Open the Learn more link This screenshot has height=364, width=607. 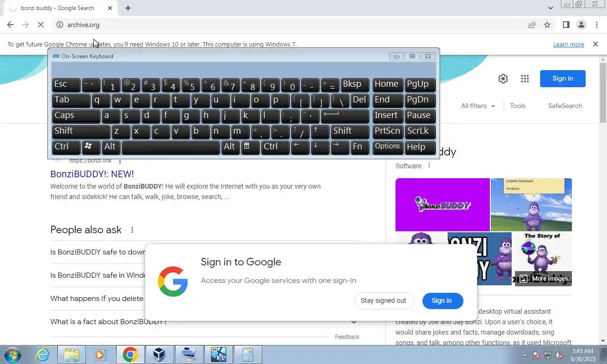coord(569,44)
